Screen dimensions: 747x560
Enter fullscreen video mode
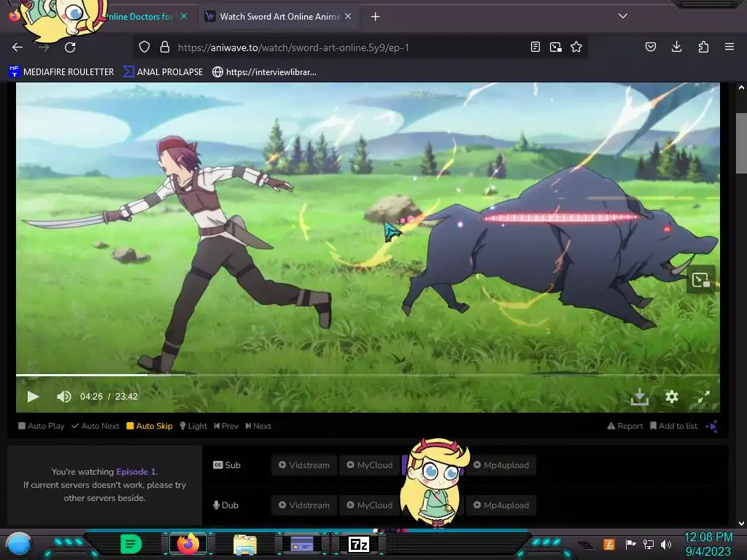tap(704, 397)
